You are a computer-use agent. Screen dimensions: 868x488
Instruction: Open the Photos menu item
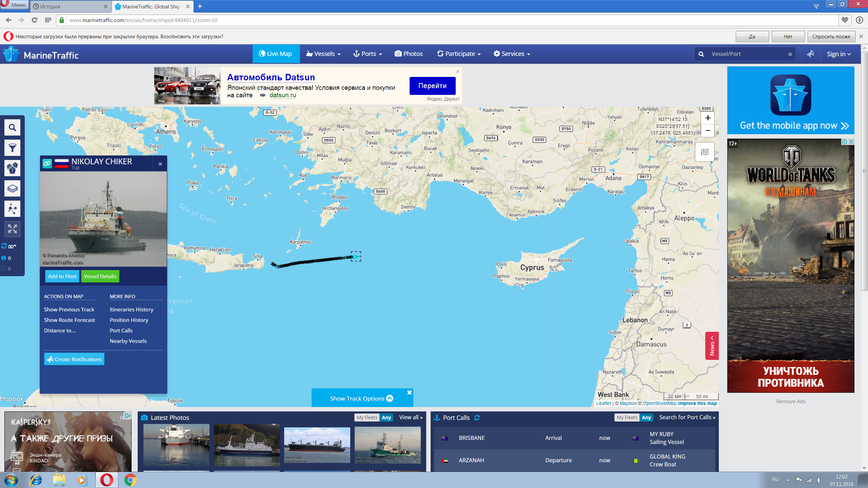tap(409, 54)
